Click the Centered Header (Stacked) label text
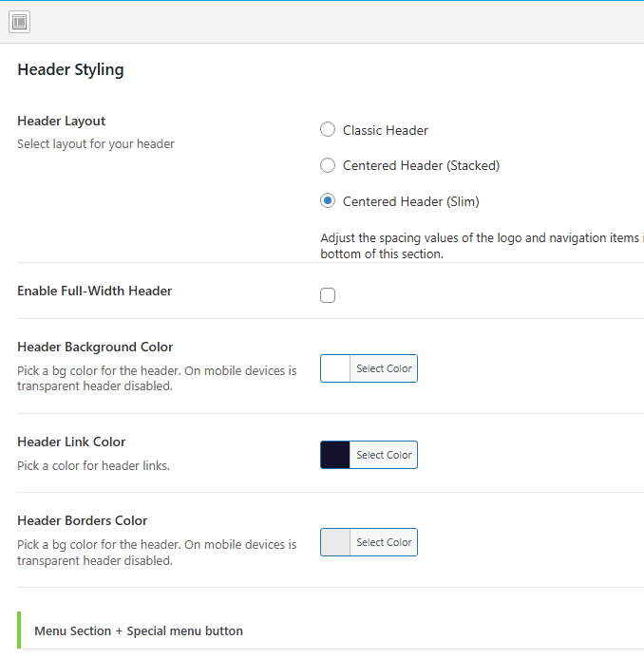644x658 pixels. (421, 165)
